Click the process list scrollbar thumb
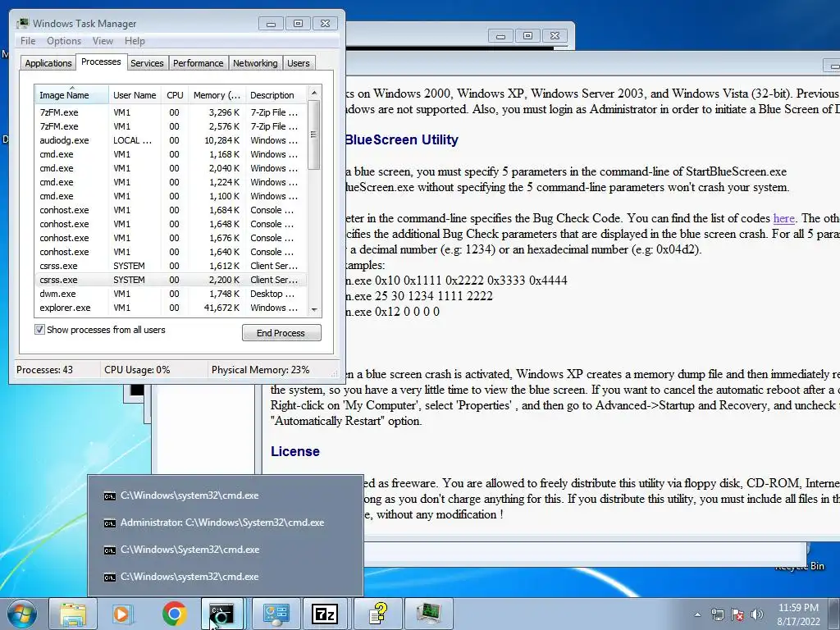 [x=314, y=135]
